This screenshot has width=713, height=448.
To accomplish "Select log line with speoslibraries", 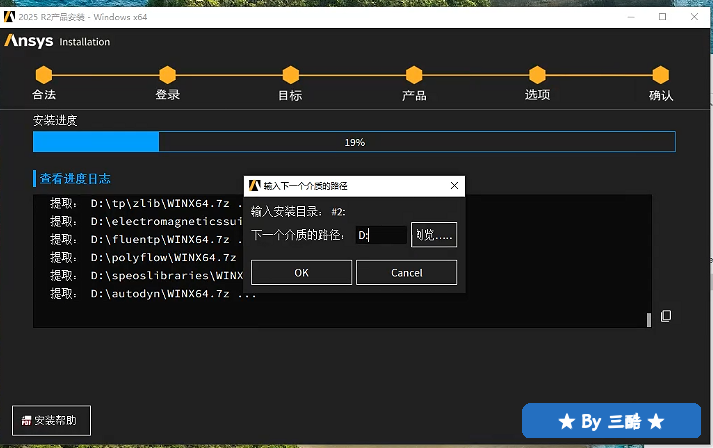I will (146, 276).
